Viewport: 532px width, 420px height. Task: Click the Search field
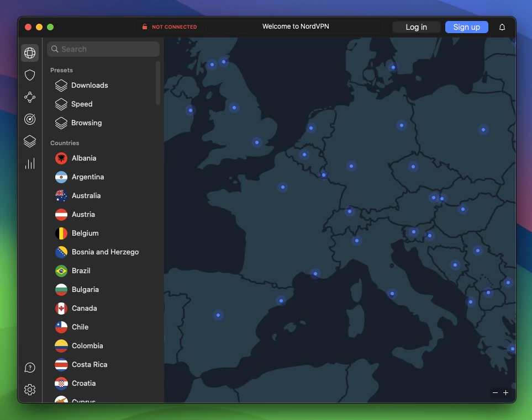(103, 49)
